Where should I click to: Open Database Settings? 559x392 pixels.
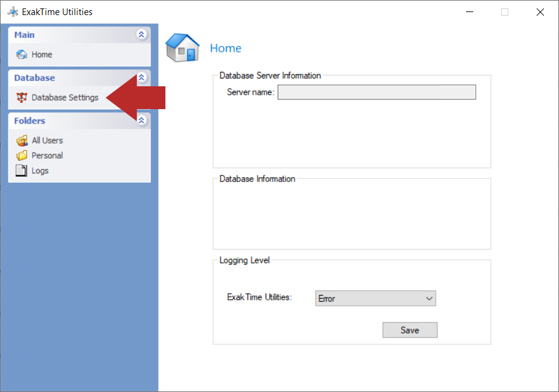65,98
